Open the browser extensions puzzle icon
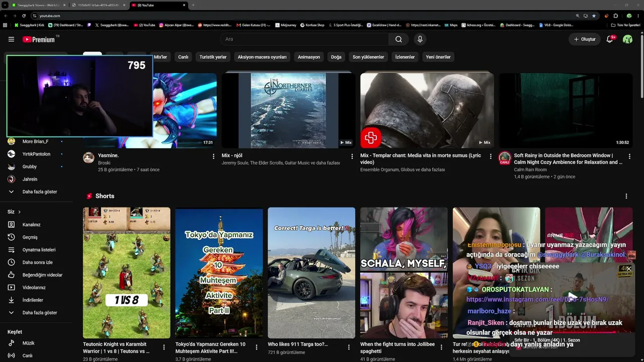644x362 pixels. point(616,16)
